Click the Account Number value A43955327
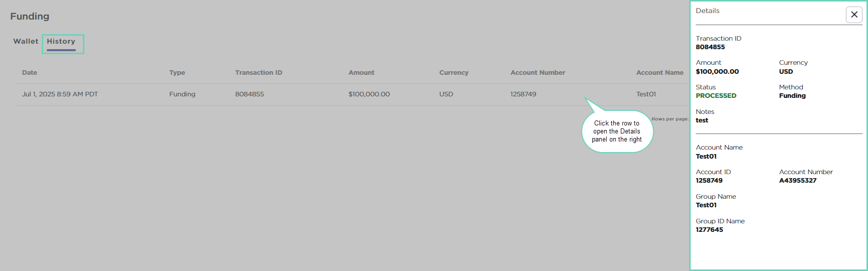868x271 pixels. (798, 181)
